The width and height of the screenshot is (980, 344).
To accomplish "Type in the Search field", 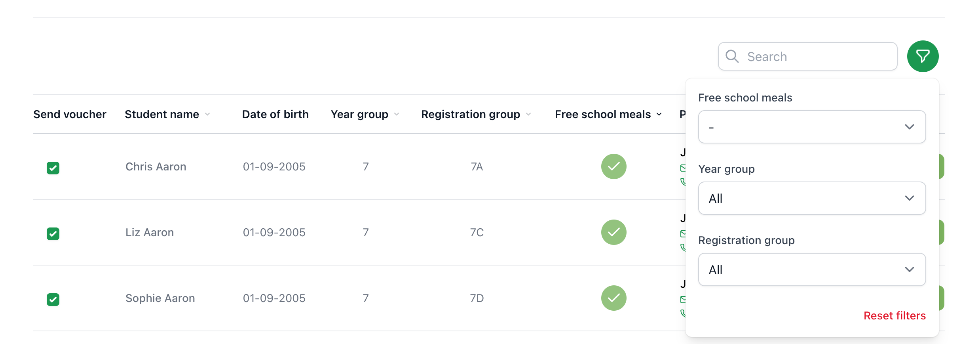I will pos(815,57).
